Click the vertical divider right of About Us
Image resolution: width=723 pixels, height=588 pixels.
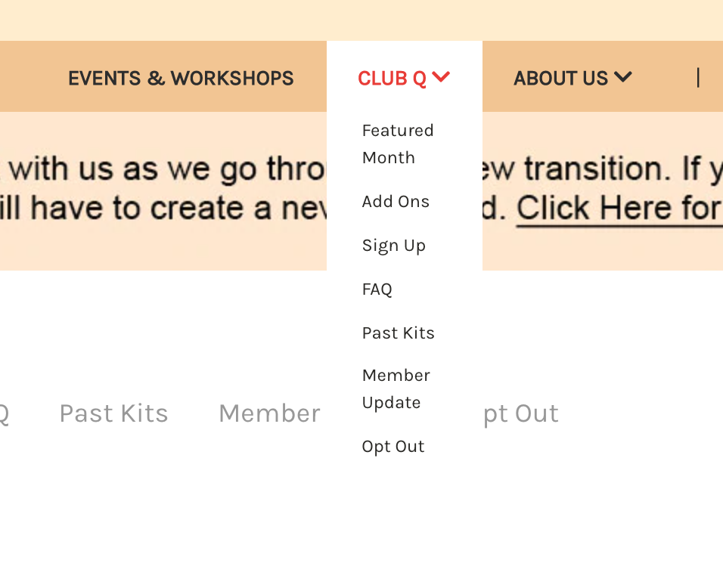click(x=698, y=77)
